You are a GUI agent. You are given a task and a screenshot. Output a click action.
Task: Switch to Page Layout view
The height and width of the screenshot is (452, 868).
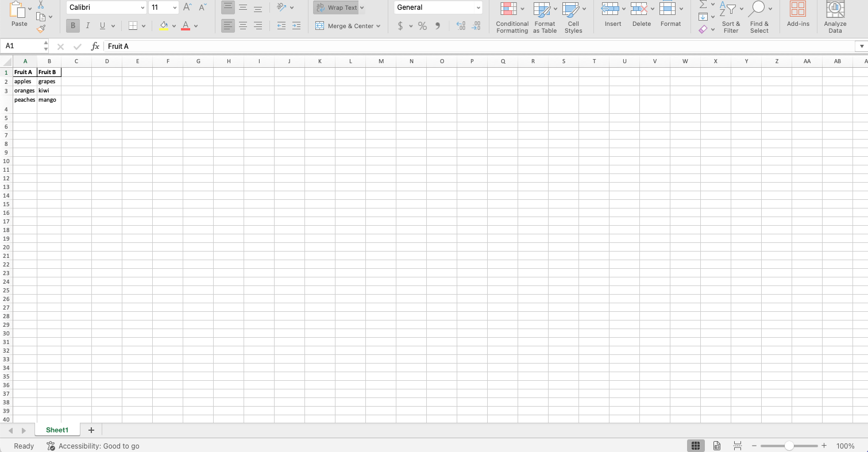716,446
